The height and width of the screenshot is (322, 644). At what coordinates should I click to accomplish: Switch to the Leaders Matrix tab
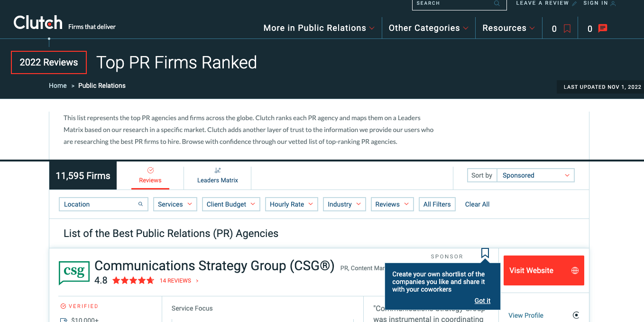click(x=218, y=175)
